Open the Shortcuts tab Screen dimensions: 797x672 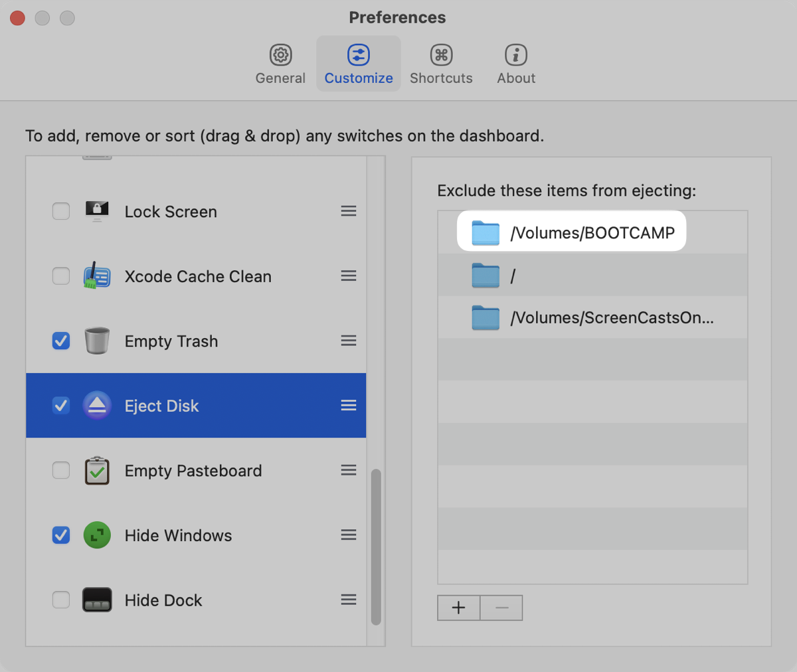pyautogui.click(x=441, y=64)
